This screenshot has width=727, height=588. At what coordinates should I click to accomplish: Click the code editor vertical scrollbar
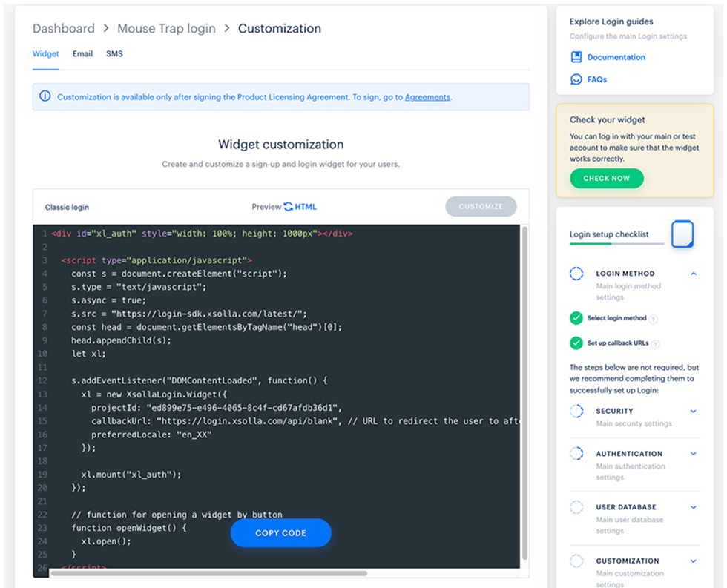(525, 393)
